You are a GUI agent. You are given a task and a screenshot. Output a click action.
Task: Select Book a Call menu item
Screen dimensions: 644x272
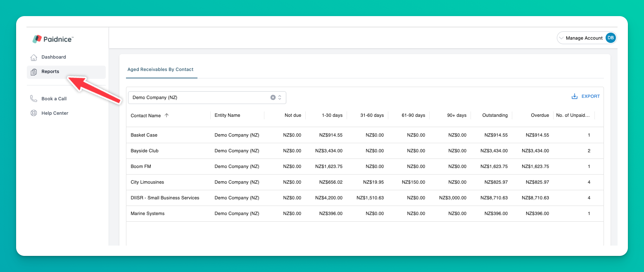(x=54, y=99)
